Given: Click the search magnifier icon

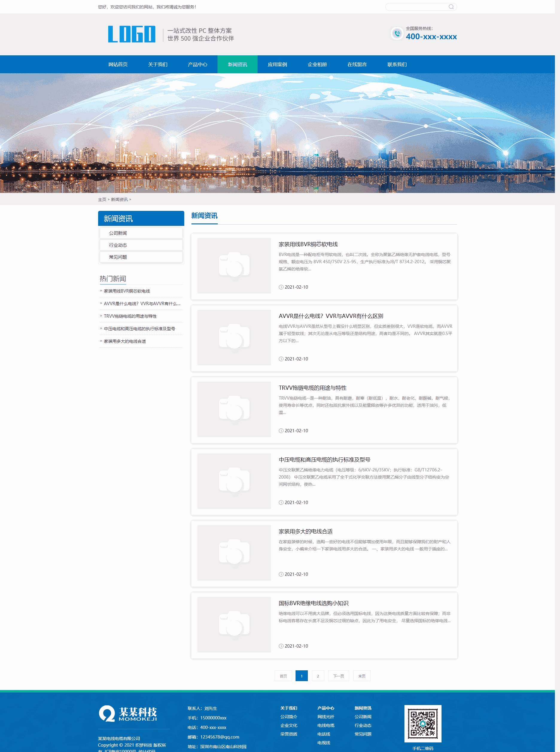Looking at the screenshot, I should pyautogui.click(x=451, y=7).
